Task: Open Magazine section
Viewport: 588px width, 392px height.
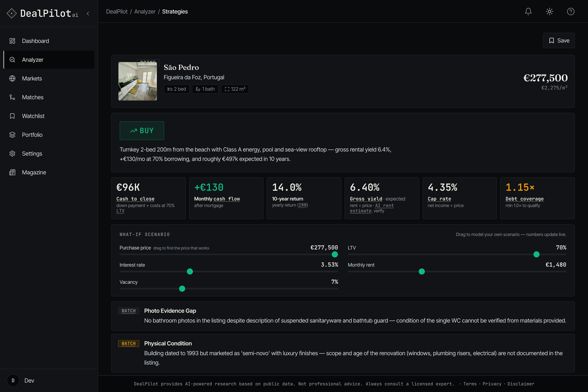Action: [x=49, y=172]
